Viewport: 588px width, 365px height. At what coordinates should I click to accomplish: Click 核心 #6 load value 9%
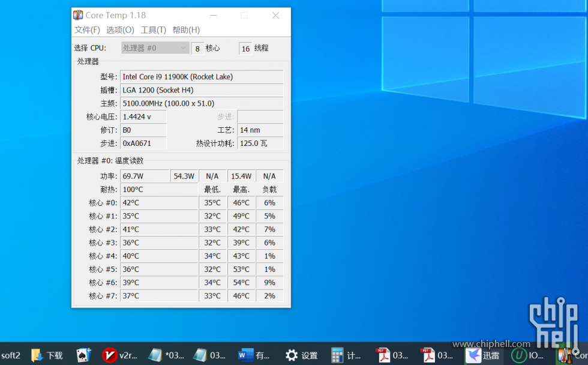click(x=269, y=283)
